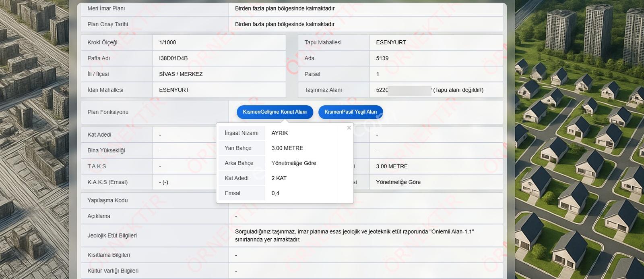The height and width of the screenshot is (279, 644).
Task: Close the İnşaat Nizamı popup
Action: point(349,128)
